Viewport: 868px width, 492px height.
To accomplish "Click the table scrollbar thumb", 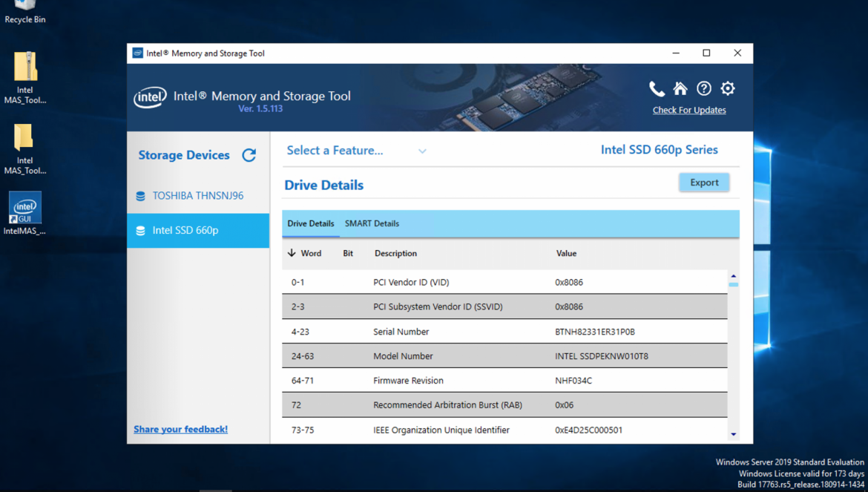I will pyautogui.click(x=734, y=284).
